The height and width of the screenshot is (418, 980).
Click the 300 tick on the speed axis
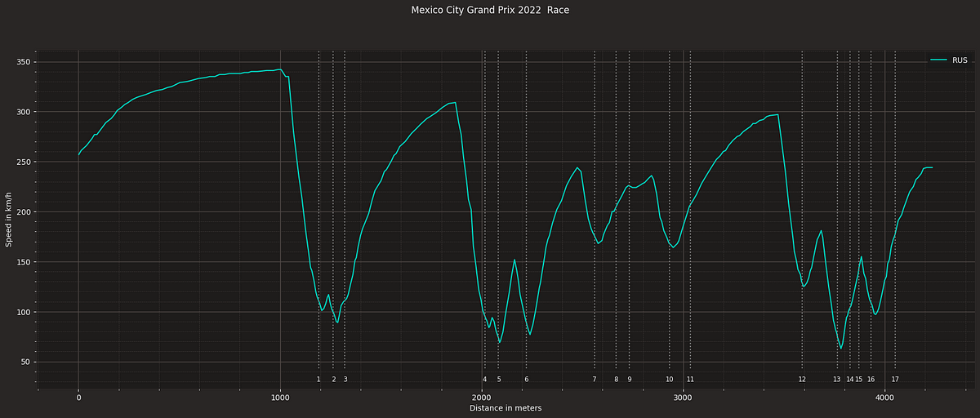pos(22,112)
